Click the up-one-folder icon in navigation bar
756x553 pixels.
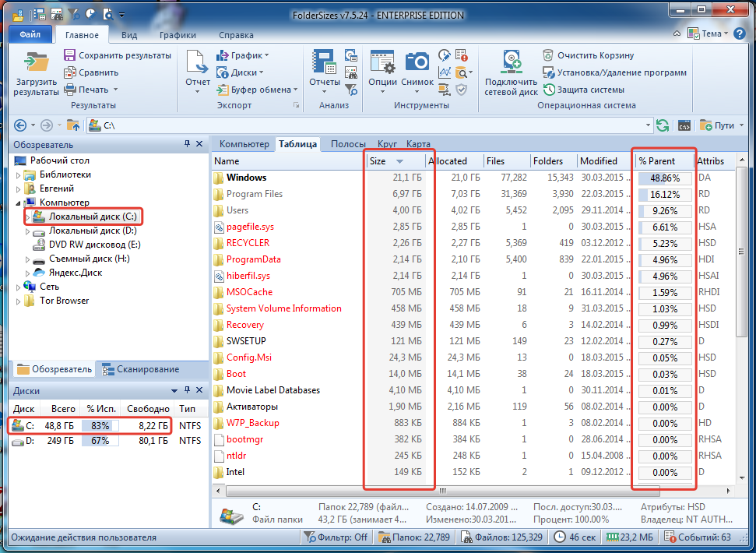pyautogui.click(x=73, y=125)
